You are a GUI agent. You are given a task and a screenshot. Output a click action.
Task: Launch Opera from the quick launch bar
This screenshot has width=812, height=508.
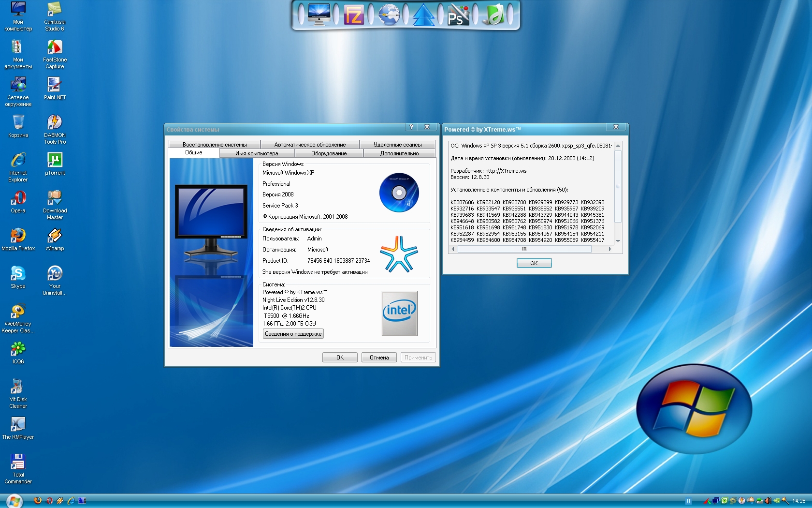point(49,501)
